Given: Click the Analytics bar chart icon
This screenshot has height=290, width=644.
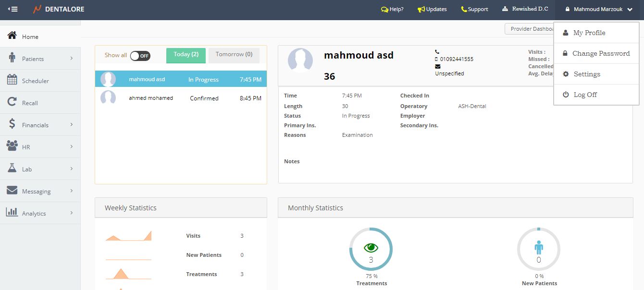Looking at the screenshot, I should tap(12, 212).
